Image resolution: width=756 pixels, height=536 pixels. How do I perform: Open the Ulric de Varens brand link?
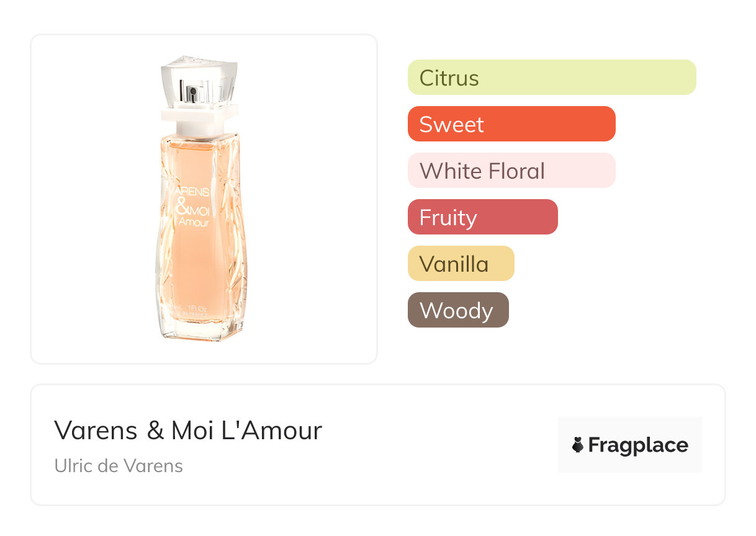(x=119, y=466)
